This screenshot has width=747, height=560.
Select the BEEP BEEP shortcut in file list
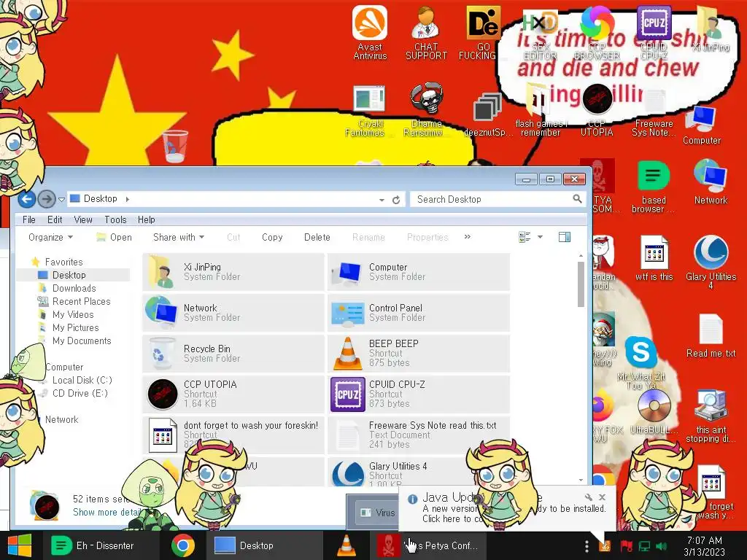click(x=419, y=354)
